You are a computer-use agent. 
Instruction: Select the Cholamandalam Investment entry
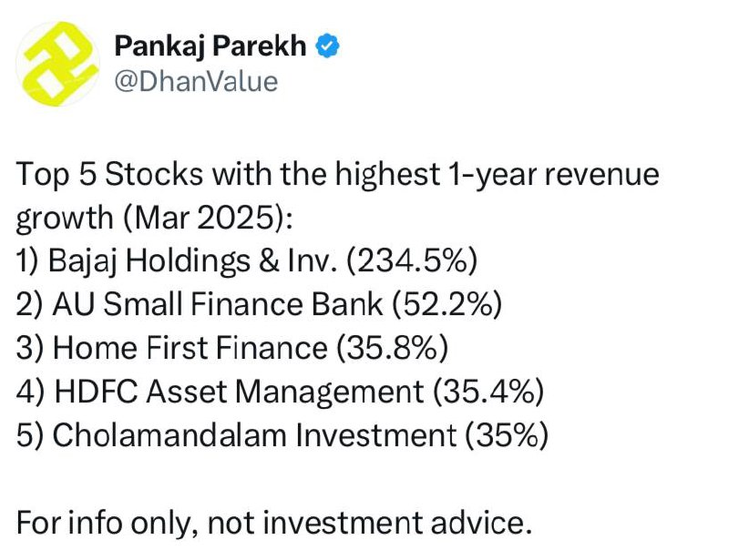[x=282, y=435]
